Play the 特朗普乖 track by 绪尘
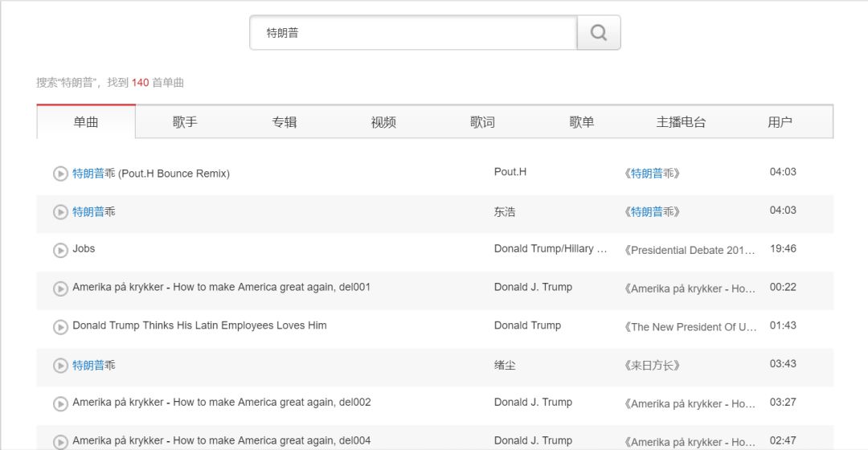This screenshot has width=868, height=450. pyautogui.click(x=60, y=366)
